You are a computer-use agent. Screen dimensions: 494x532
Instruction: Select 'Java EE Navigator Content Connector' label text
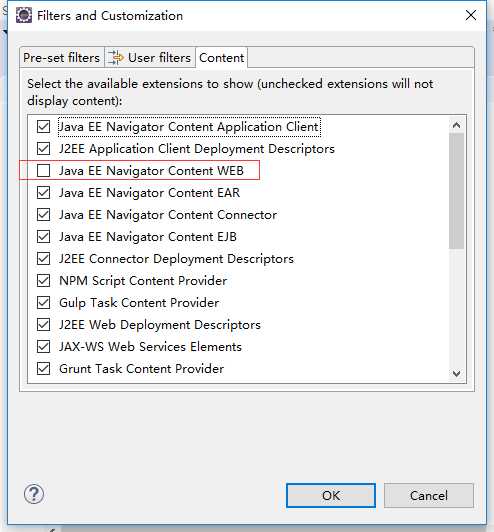pyautogui.click(x=168, y=215)
